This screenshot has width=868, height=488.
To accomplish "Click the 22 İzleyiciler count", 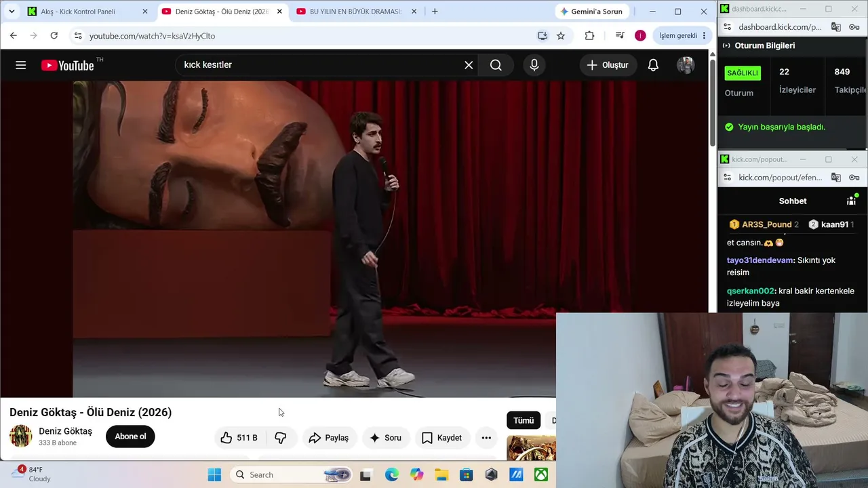I will point(797,80).
